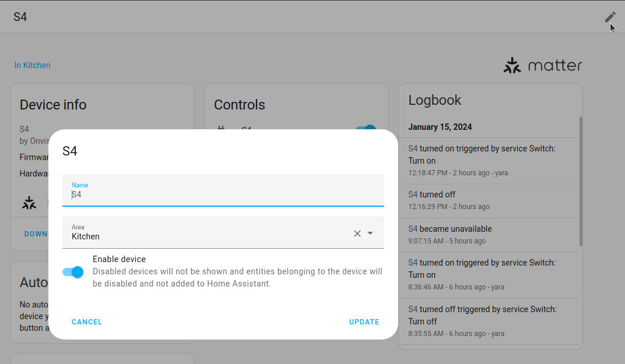Click the Matter logo at top right

[542, 65]
